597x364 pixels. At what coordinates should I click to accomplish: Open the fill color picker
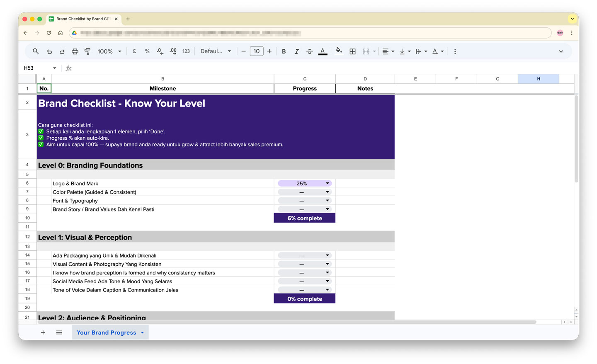coord(339,51)
